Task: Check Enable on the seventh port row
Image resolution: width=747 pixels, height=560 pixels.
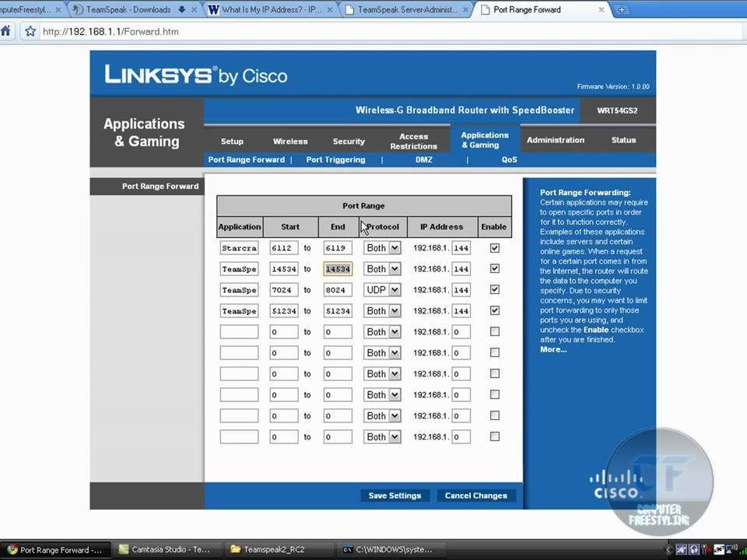Action: (495, 373)
